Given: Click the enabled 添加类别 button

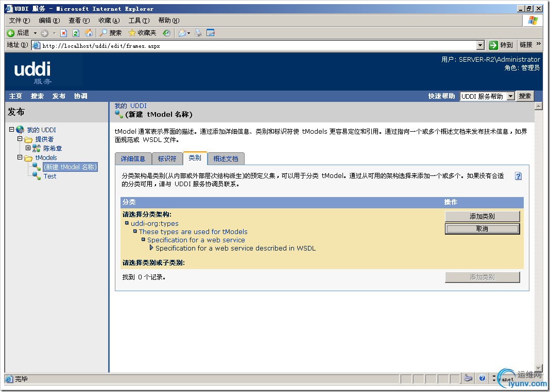Looking at the screenshot, I should coord(482,217).
